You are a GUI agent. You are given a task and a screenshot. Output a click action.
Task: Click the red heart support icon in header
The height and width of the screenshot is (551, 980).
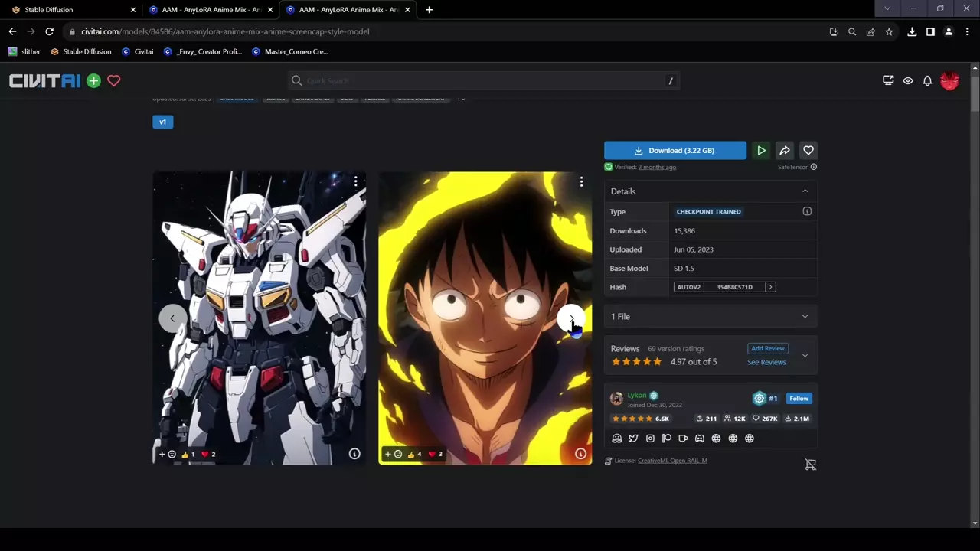[114, 81]
